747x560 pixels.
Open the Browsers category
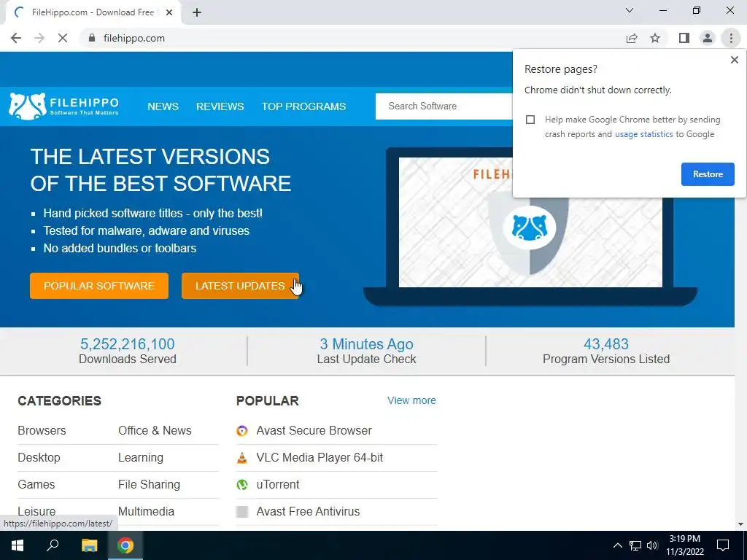coord(42,430)
